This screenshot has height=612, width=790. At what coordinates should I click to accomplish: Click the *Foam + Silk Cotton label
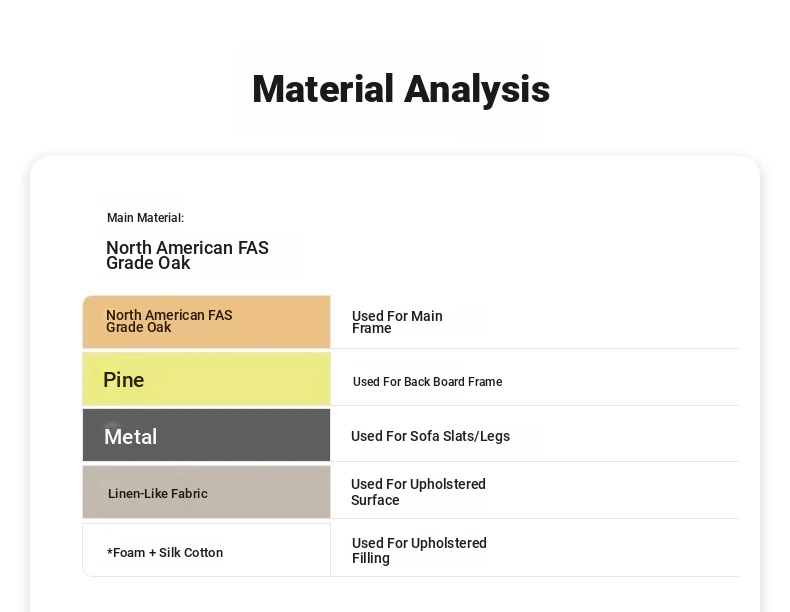click(x=165, y=553)
